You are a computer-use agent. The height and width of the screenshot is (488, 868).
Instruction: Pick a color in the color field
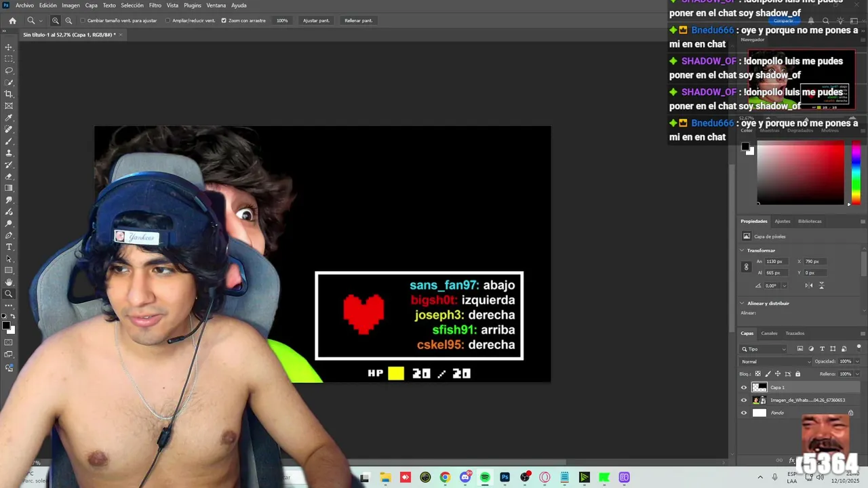800,172
